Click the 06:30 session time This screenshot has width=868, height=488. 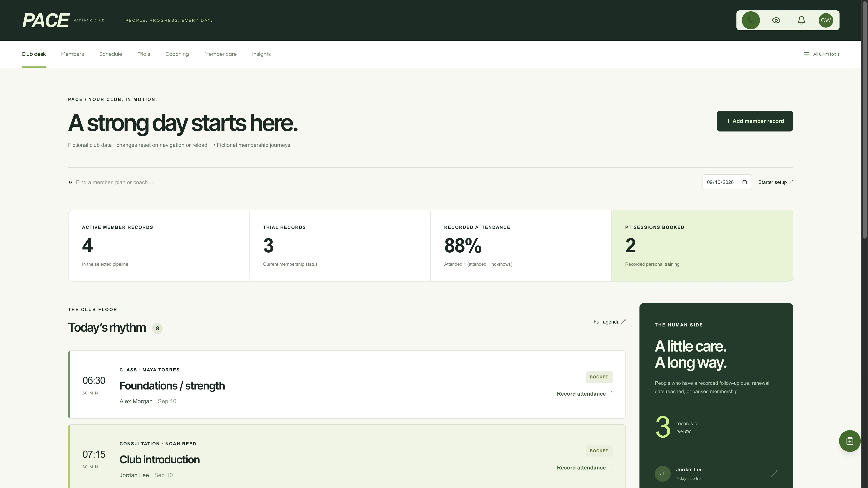(x=94, y=380)
